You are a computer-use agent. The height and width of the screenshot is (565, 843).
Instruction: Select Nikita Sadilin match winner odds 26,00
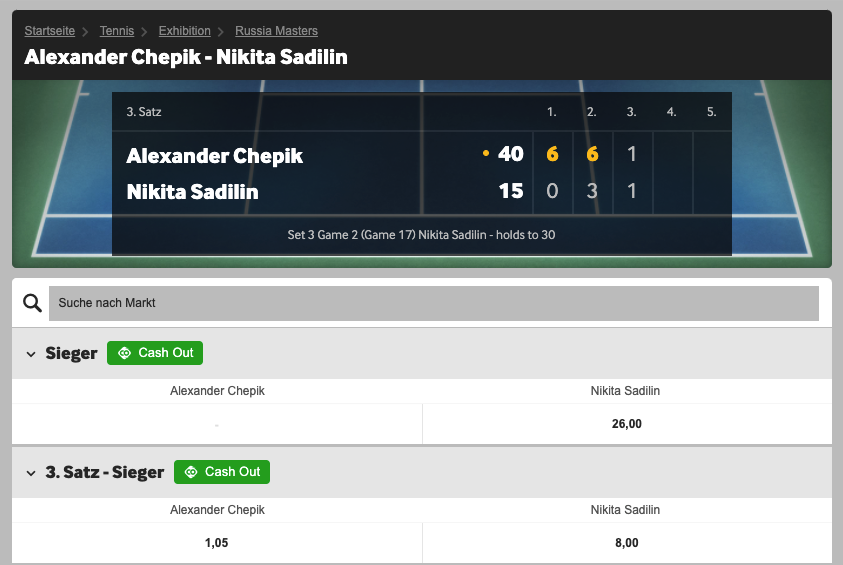627,424
